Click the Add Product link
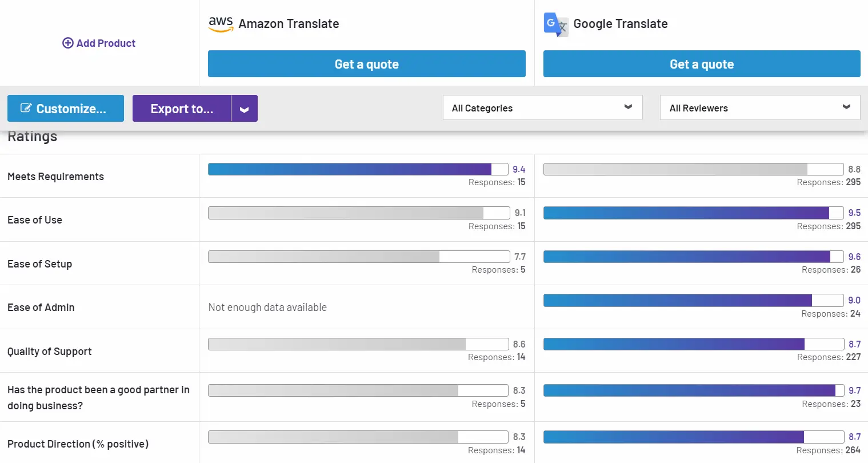868x463 pixels. click(106, 43)
